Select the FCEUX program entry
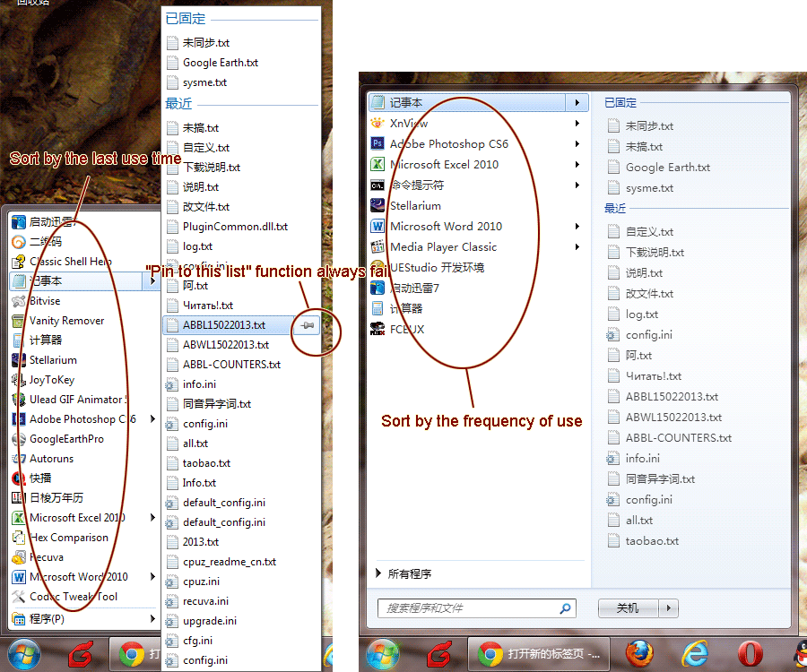Viewport: 807px width, 672px height. [478, 329]
